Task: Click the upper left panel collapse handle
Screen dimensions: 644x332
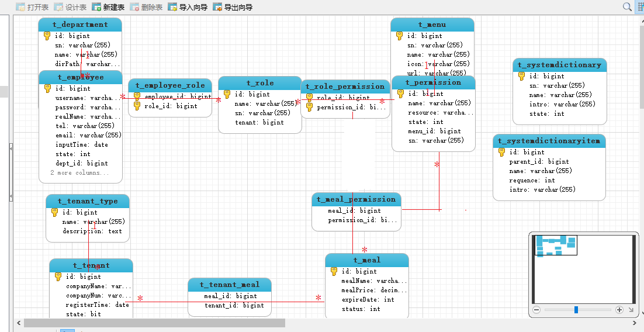Action: [x=11, y=148]
